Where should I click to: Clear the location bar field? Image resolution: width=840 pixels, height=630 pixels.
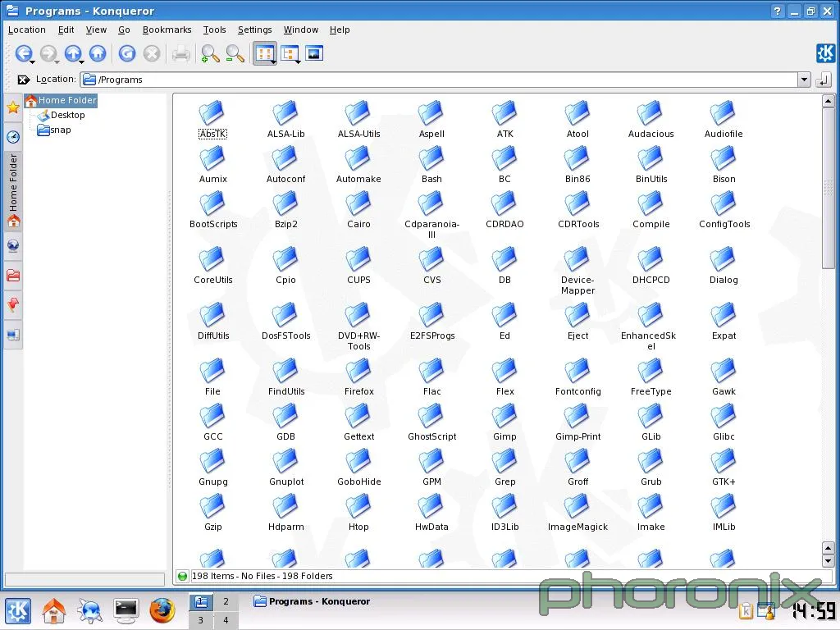pos(23,80)
